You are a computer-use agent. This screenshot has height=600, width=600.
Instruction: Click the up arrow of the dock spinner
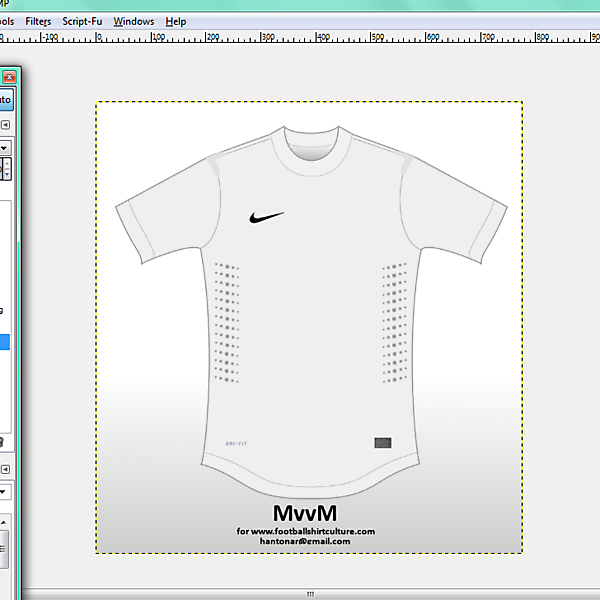click(x=7, y=164)
